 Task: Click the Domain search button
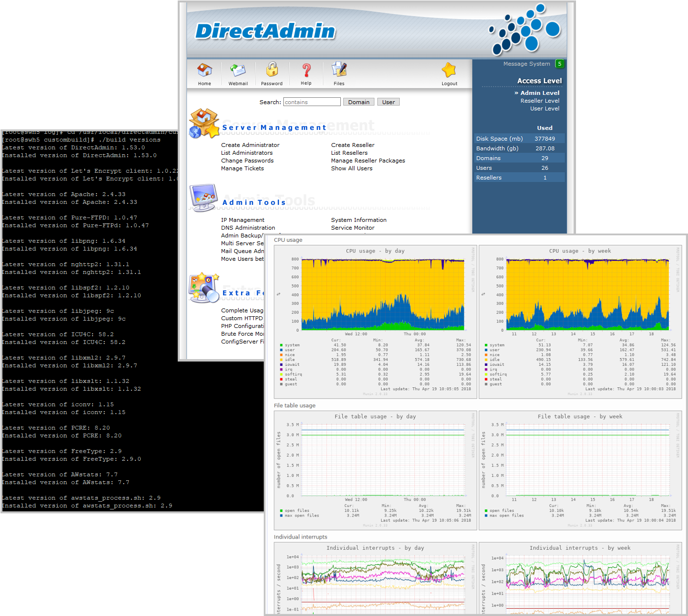coord(359,102)
